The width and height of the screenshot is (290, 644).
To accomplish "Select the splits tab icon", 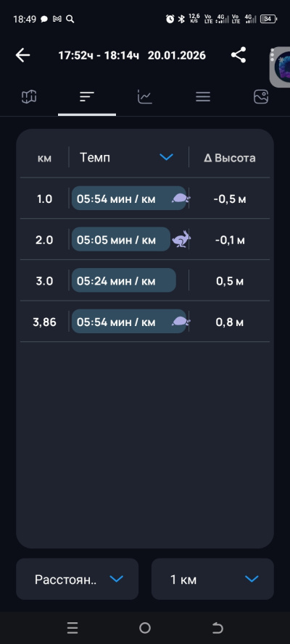I will [87, 97].
